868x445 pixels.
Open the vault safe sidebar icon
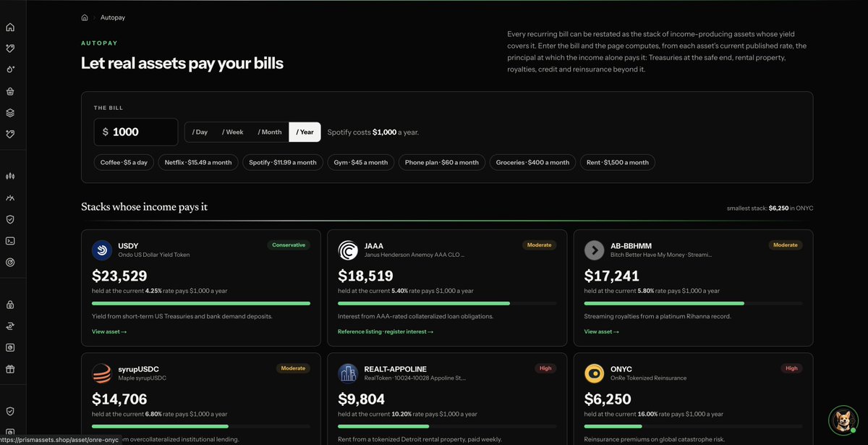pos(10,347)
